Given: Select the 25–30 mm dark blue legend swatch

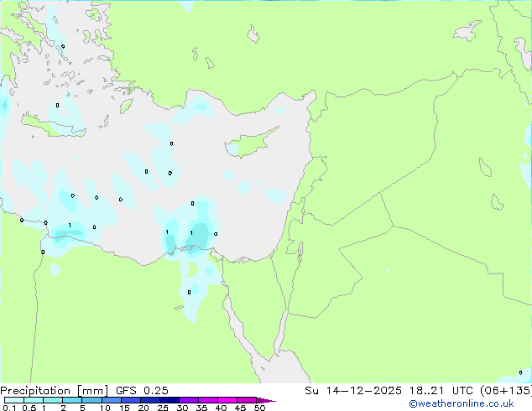Looking at the screenshot, I should [x=169, y=400].
